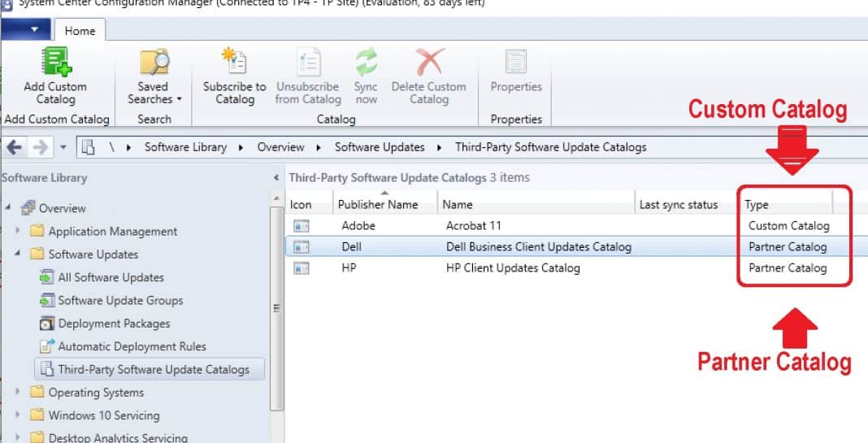Open Software Update Groups in the tree
Image resolution: width=868 pixels, height=443 pixels.
[x=120, y=301]
